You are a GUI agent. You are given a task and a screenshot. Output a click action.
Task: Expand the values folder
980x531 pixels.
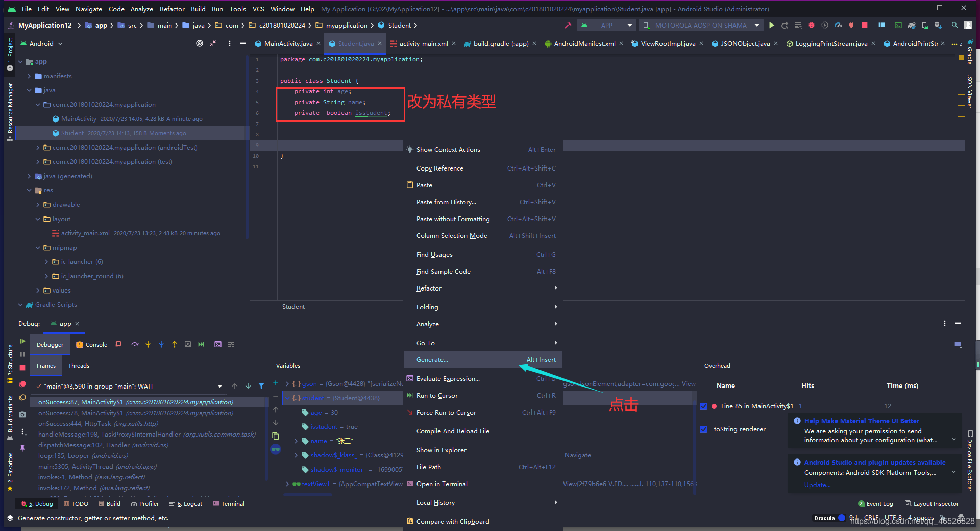(38, 291)
